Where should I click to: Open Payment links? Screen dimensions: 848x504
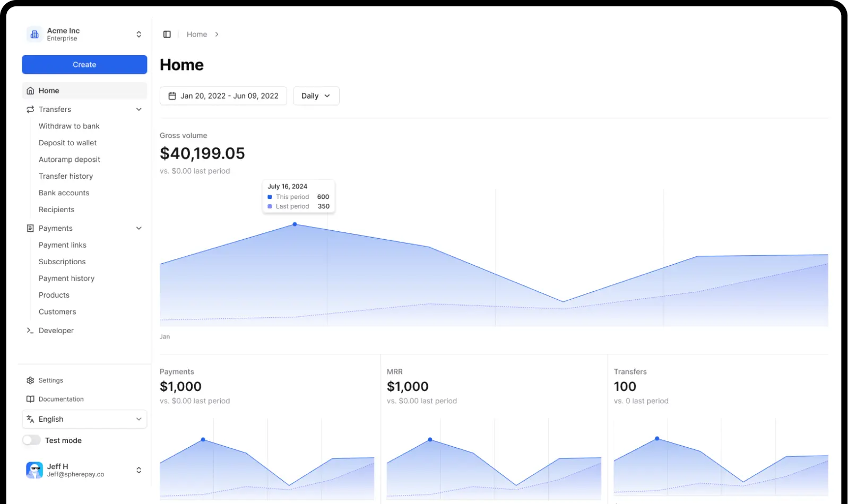click(63, 245)
